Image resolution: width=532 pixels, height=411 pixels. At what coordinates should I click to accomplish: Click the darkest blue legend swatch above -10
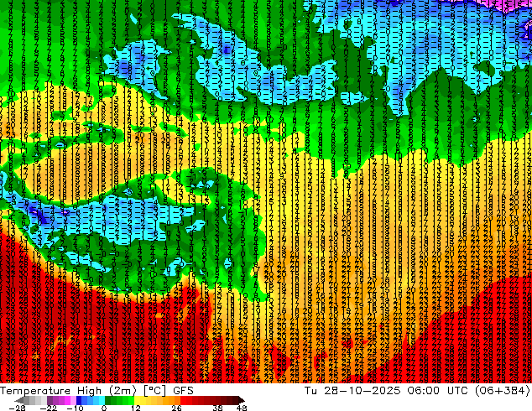(x=79, y=400)
